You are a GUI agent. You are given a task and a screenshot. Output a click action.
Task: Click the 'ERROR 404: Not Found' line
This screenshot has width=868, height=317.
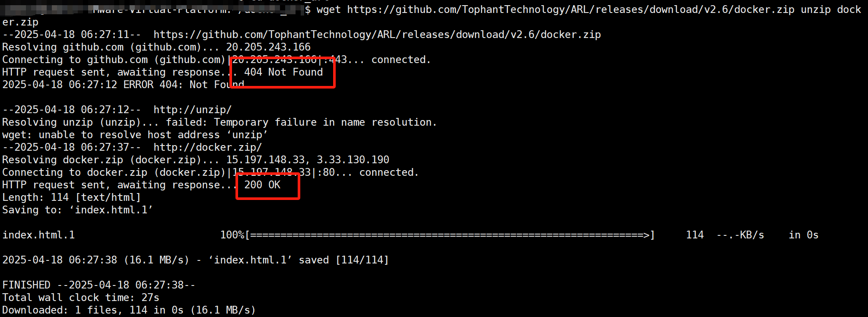pos(123,85)
